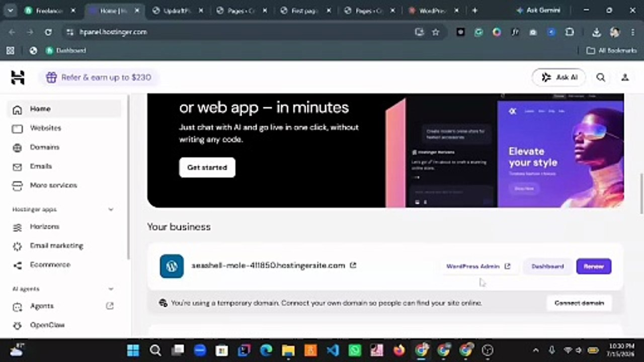
Task: Show hidden system tray icons
Action: coord(535,350)
